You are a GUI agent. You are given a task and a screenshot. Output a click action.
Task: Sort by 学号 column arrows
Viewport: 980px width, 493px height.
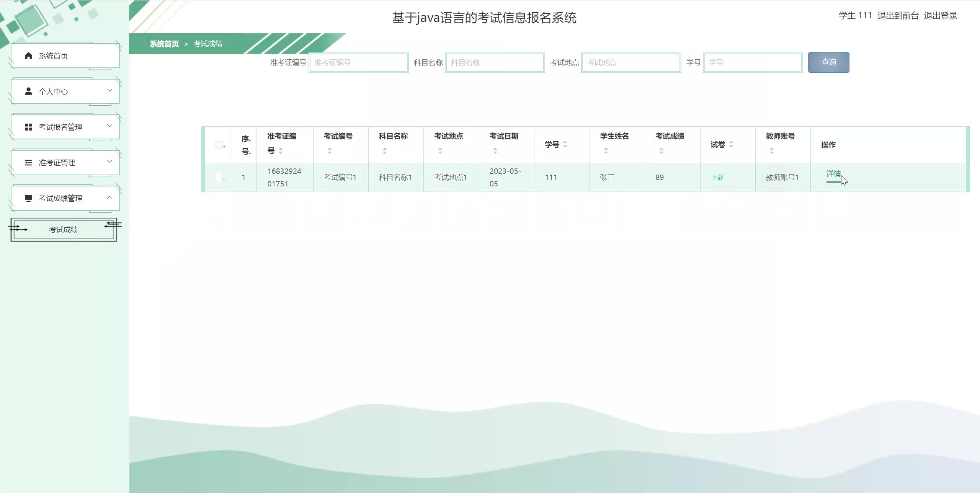(565, 145)
